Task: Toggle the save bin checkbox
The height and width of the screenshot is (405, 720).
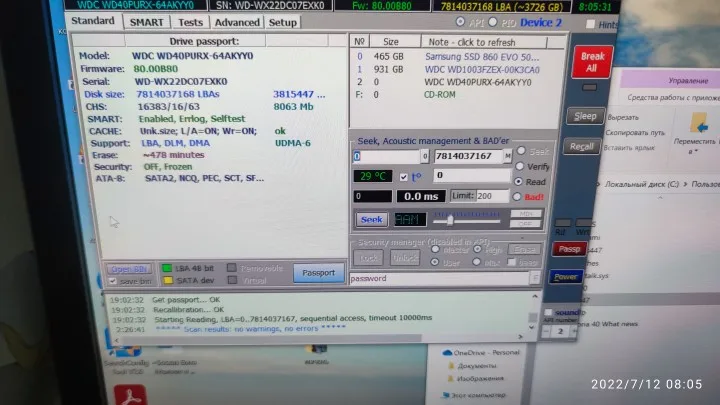Action: tap(112, 281)
